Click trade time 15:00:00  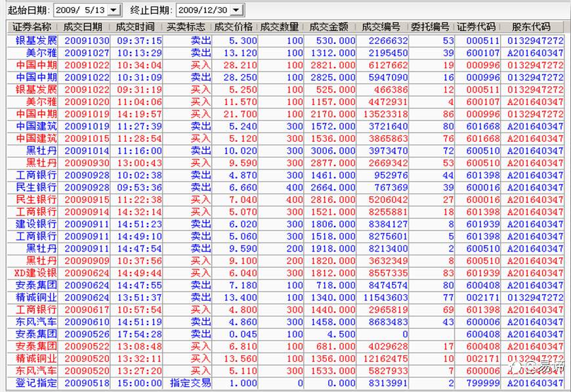pyautogui.click(x=140, y=383)
